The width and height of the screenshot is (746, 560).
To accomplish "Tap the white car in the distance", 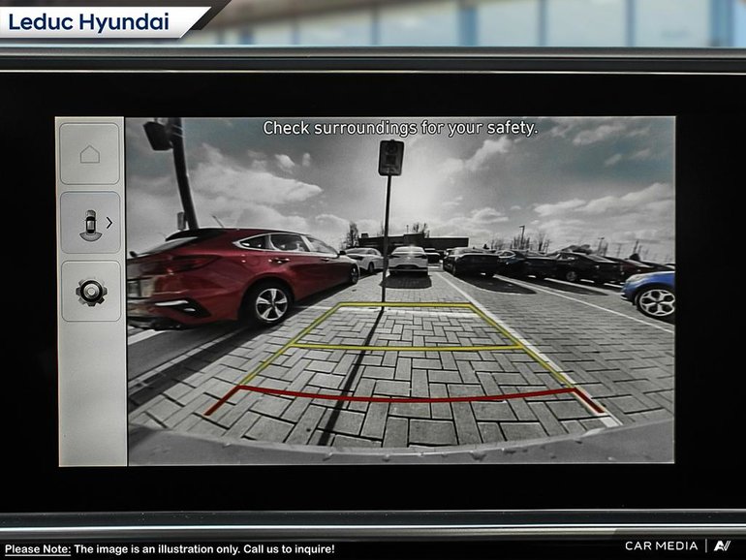I will tap(409, 260).
